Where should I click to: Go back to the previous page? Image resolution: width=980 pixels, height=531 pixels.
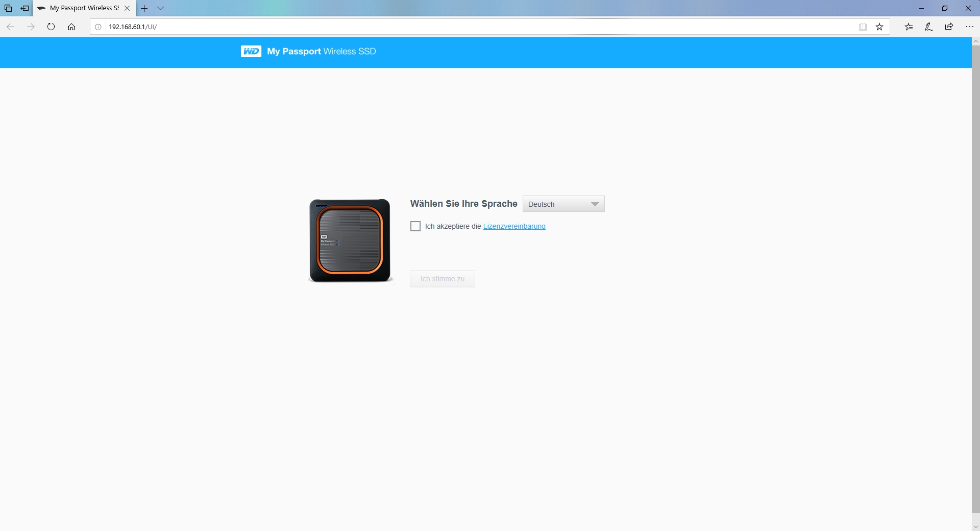click(x=10, y=27)
